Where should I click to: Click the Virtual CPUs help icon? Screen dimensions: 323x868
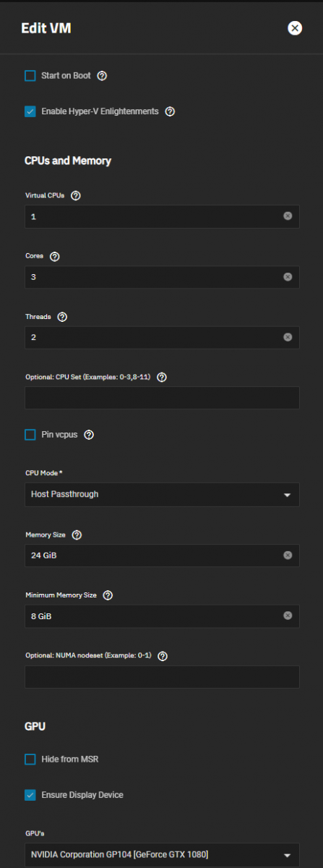coord(76,195)
